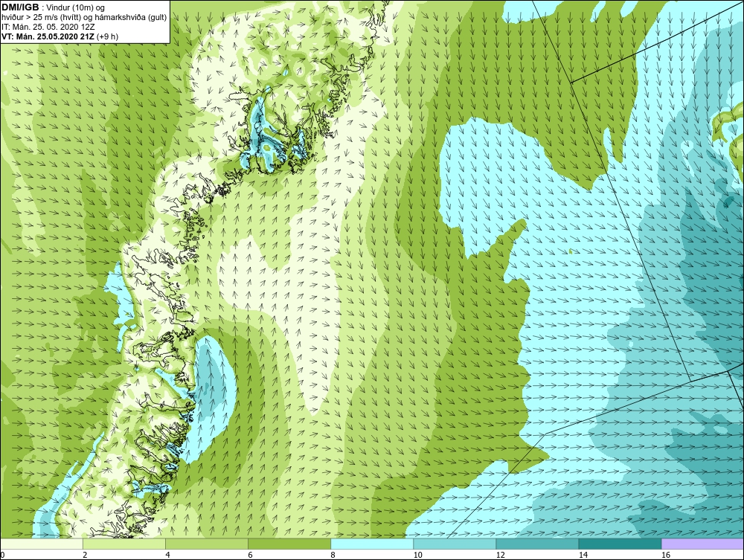Click the 'hviður > 25 m/s' legend line
Image resolution: width=744 pixels, height=560 pixels.
(x=84, y=18)
